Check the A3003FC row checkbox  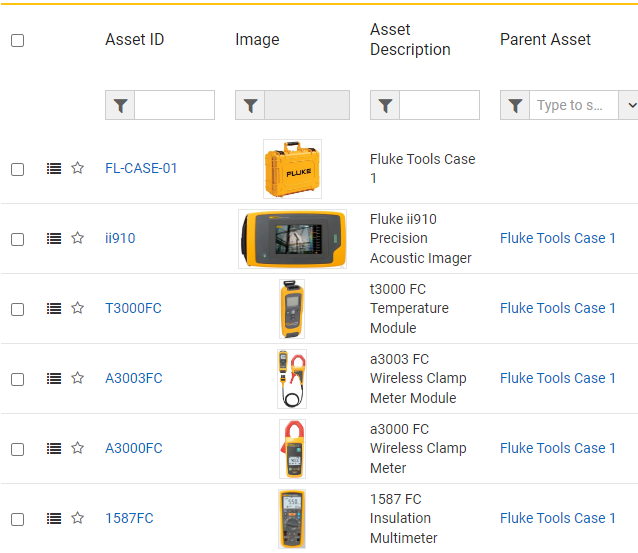point(17,379)
